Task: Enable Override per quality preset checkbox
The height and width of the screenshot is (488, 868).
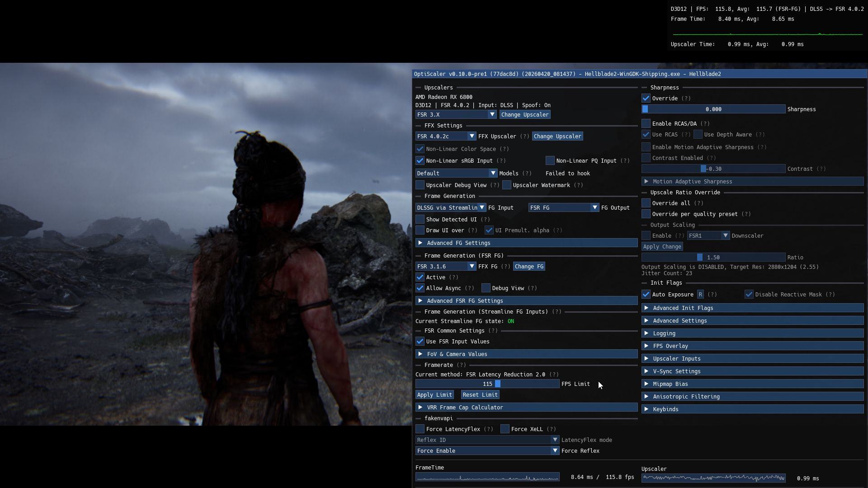Action: click(646, 214)
